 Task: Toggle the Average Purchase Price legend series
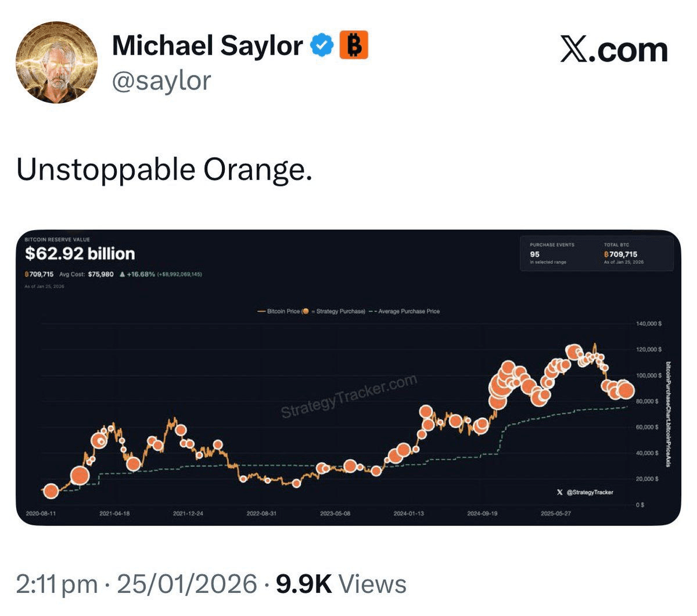[405, 311]
